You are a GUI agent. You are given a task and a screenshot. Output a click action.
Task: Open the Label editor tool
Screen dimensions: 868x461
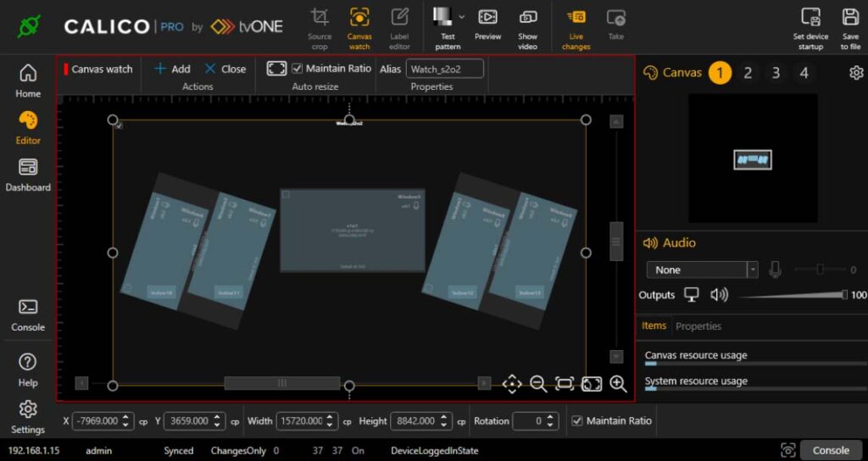(x=399, y=18)
